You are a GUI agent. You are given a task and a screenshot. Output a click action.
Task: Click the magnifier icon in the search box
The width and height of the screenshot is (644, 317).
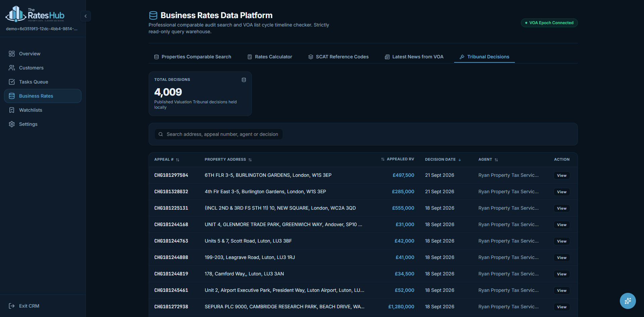(161, 134)
